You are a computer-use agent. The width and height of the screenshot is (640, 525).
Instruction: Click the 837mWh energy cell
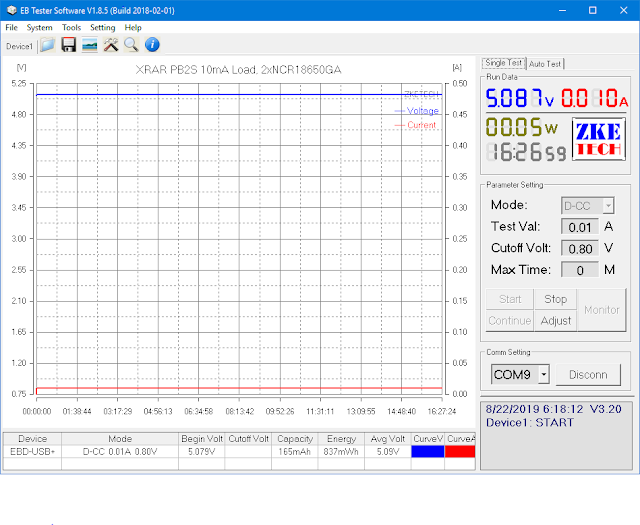[x=341, y=452]
